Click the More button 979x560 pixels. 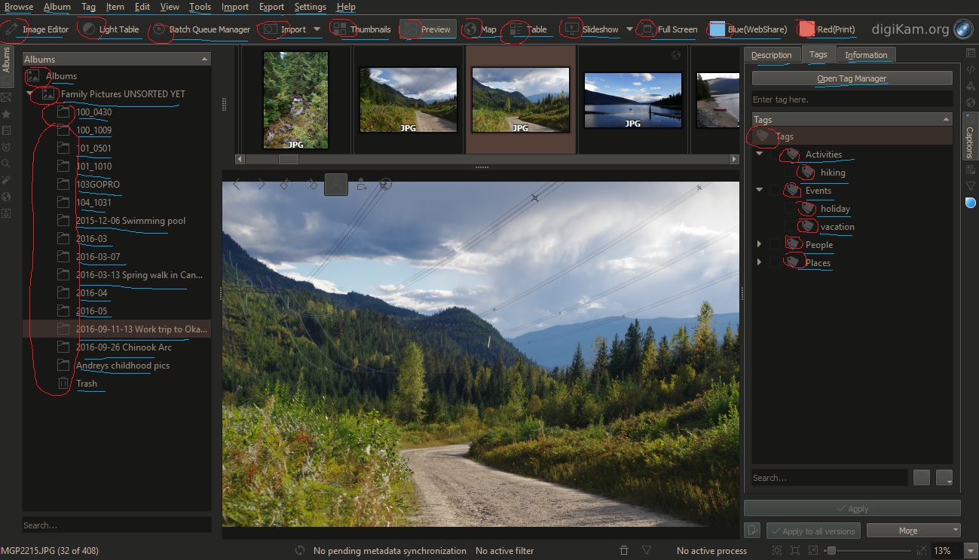[x=913, y=531]
